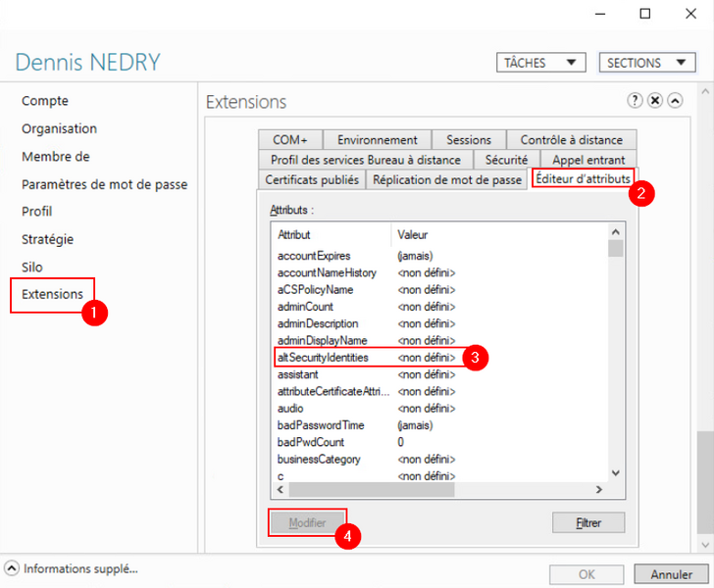Open the SECTIONS dropdown menu
Viewport: 714px width, 588px height.
(646, 63)
